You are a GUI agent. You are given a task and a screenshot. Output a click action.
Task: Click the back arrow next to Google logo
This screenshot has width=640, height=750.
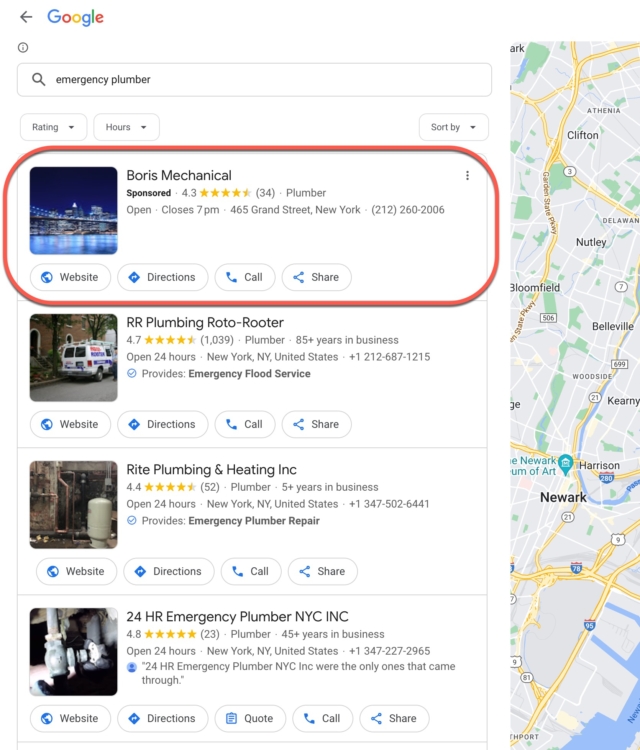(26, 18)
